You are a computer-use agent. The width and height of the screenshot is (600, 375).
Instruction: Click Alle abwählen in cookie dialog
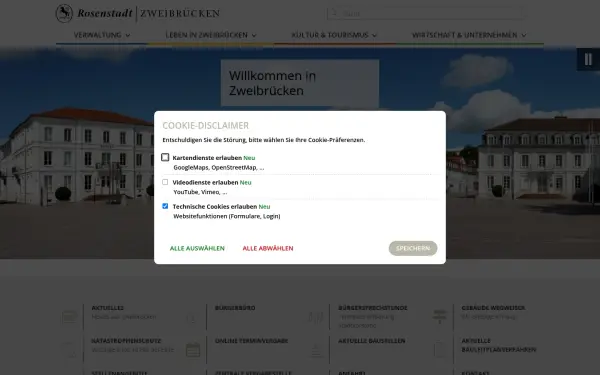tap(268, 248)
